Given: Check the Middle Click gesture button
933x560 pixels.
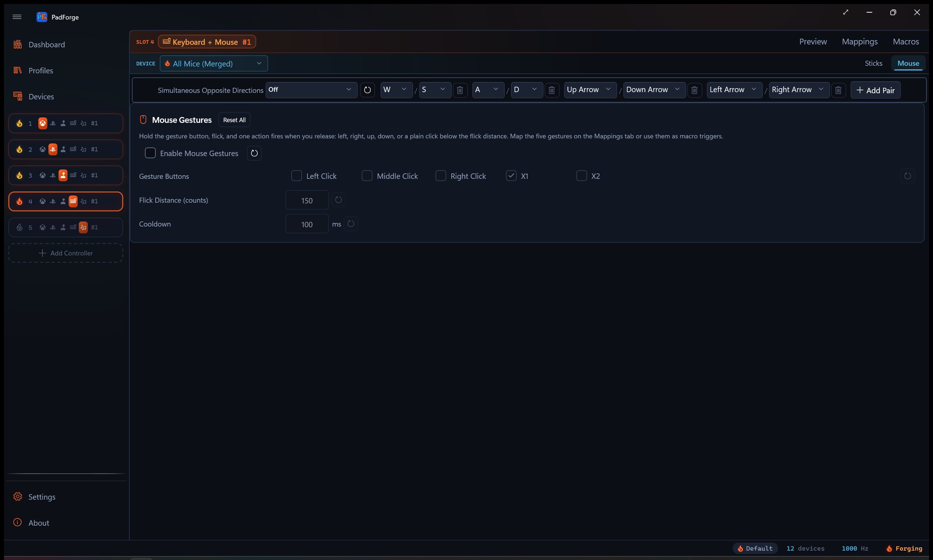Looking at the screenshot, I should 367,176.
